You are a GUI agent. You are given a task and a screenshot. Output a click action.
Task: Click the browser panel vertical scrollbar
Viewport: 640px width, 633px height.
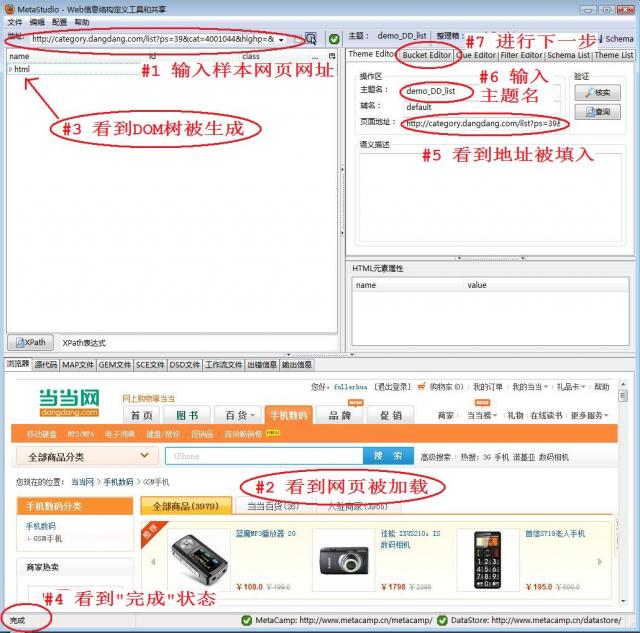(x=623, y=492)
